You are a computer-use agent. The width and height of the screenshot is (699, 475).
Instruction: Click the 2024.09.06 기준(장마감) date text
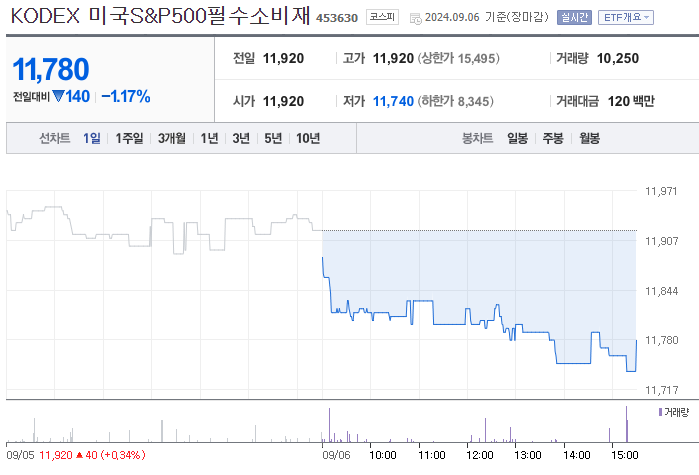coord(486,17)
